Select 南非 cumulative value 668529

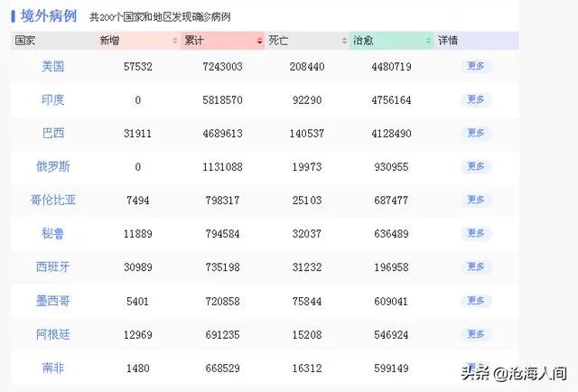click(223, 369)
